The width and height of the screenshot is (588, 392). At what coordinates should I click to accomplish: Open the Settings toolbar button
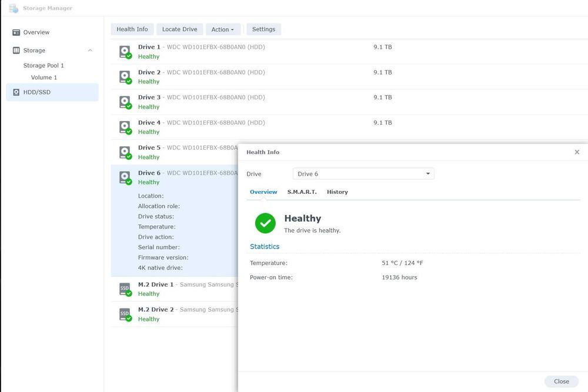pyautogui.click(x=263, y=29)
